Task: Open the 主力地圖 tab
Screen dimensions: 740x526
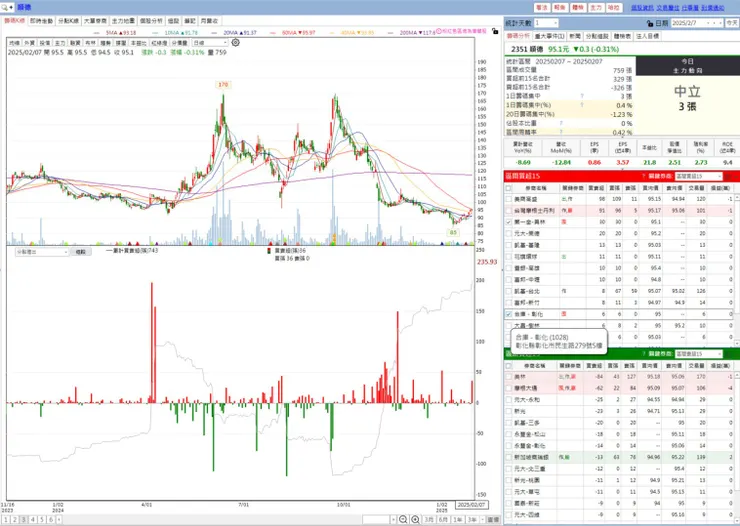Action: tap(124, 21)
